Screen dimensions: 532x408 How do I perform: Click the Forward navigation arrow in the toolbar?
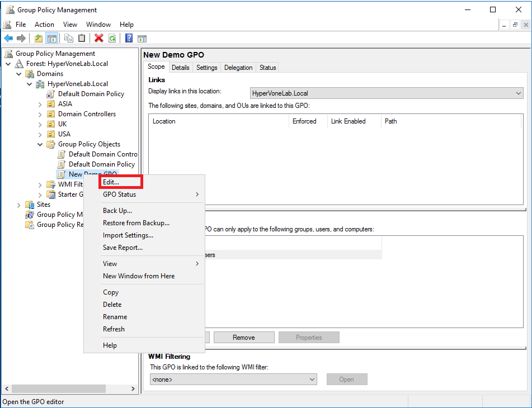point(21,38)
